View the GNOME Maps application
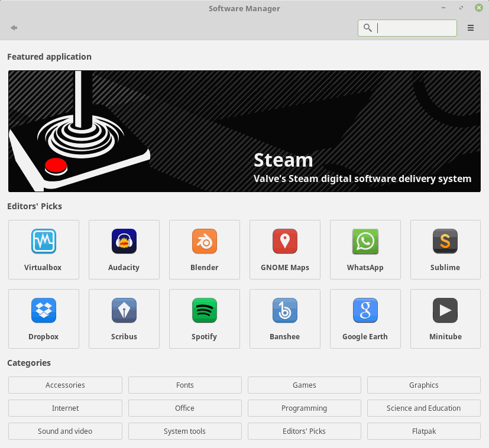This screenshot has height=448, width=489. click(284, 249)
